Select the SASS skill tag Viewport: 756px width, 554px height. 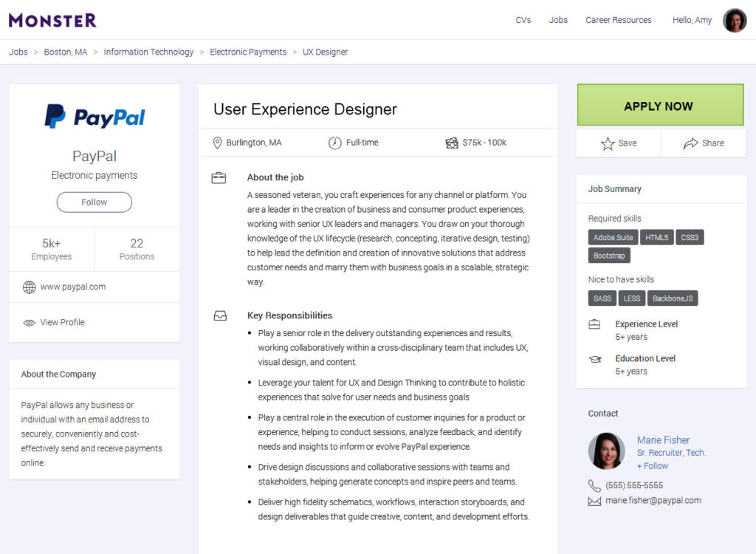602,298
